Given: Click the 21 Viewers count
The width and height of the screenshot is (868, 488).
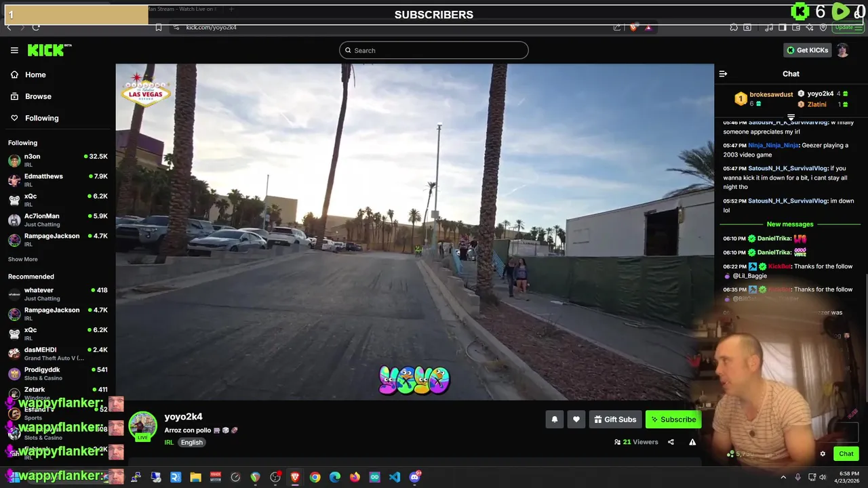Looking at the screenshot, I should point(636,442).
